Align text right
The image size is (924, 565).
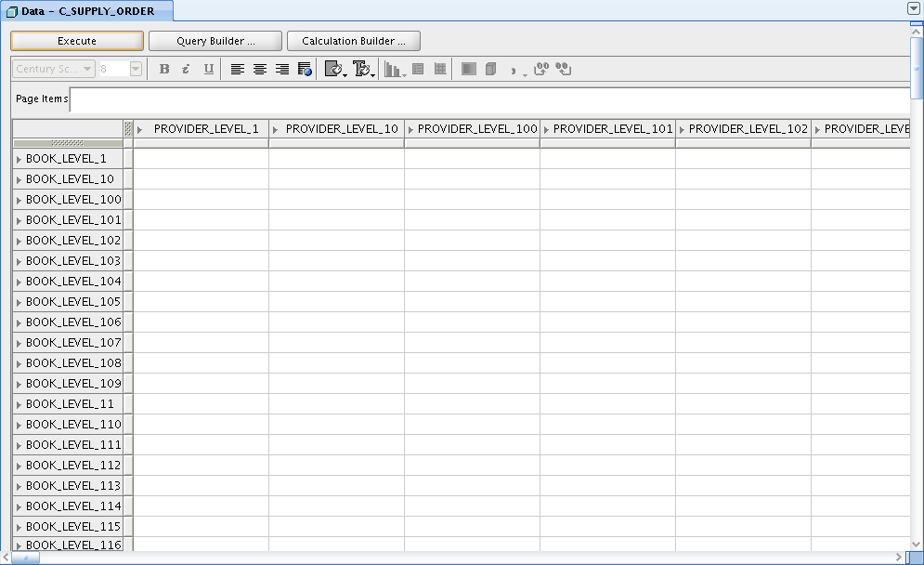tap(282, 69)
